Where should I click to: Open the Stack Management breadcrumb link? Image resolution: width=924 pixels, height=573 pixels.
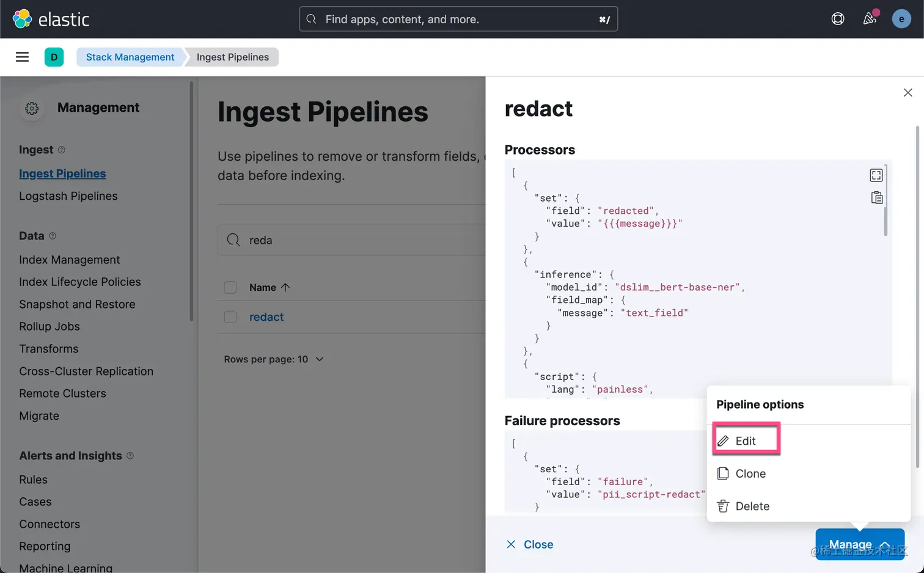click(x=130, y=57)
